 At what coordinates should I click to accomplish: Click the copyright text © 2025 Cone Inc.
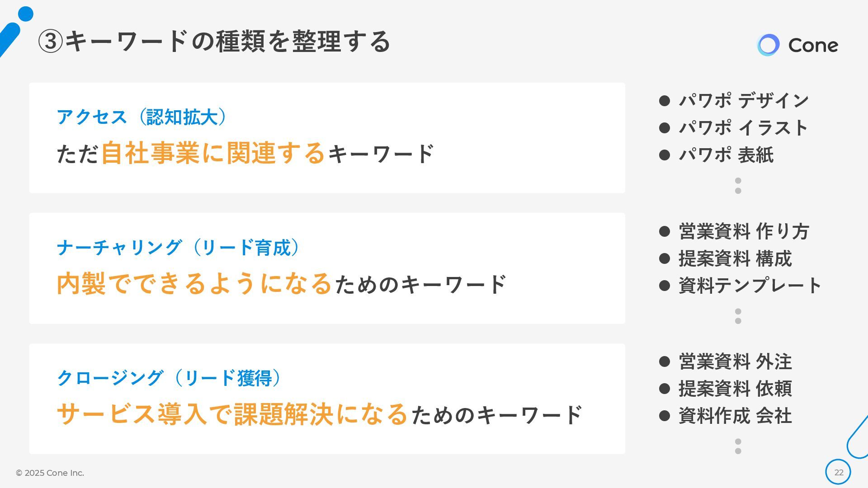[50, 473]
